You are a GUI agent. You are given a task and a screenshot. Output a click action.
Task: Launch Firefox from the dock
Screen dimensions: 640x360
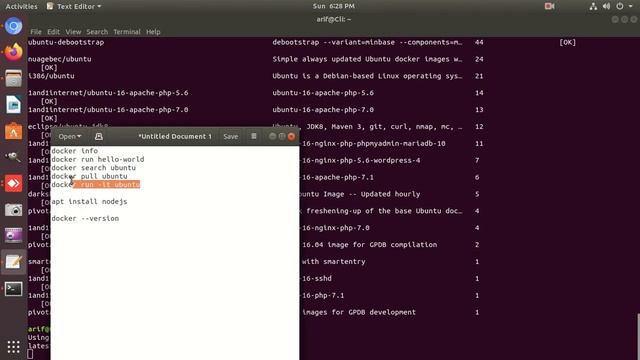pos(13,52)
